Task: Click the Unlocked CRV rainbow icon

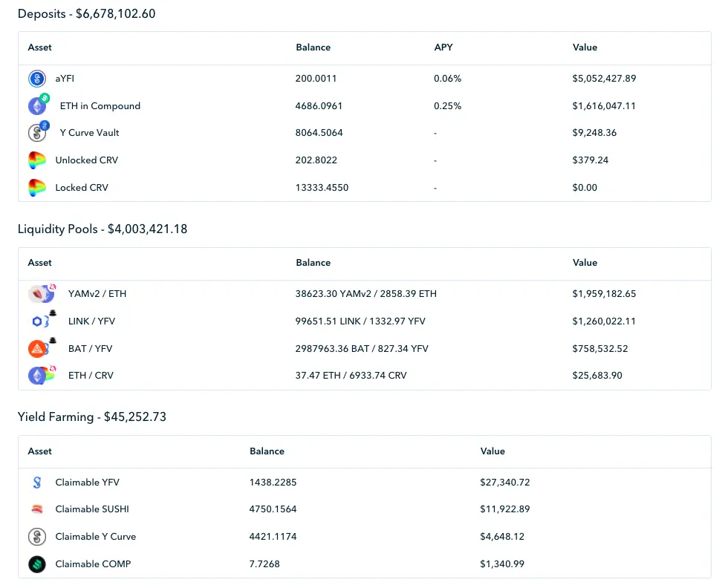Action: [37, 160]
